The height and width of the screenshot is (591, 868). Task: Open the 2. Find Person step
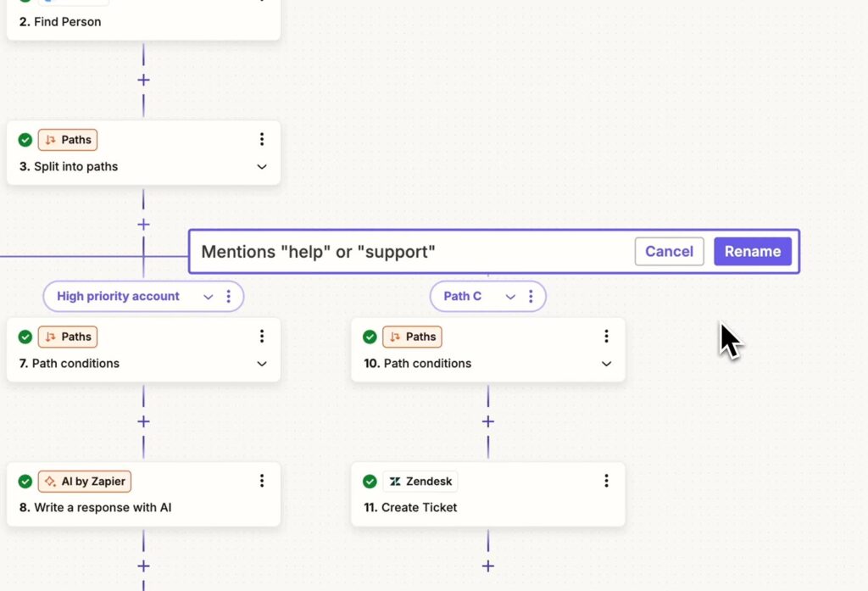pyautogui.click(x=60, y=22)
